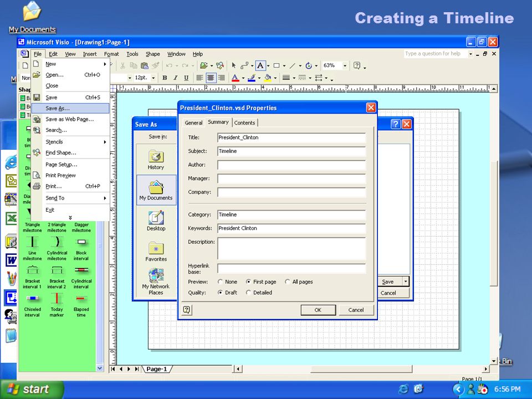The width and height of the screenshot is (532, 399).
Task: Open the font size 12pt dropdown
Action: (153, 78)
